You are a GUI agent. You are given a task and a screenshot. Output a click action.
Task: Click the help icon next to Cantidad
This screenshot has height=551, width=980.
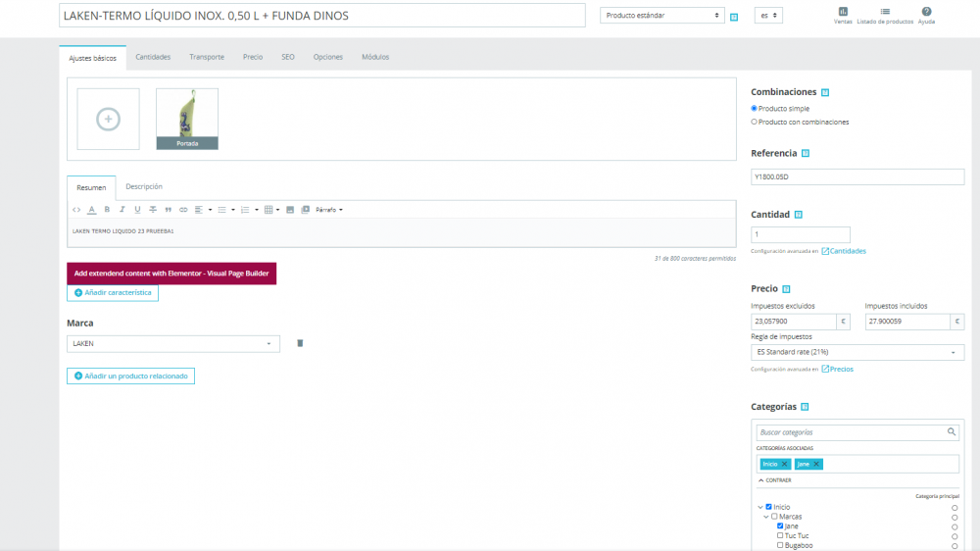tap(798, 215)
